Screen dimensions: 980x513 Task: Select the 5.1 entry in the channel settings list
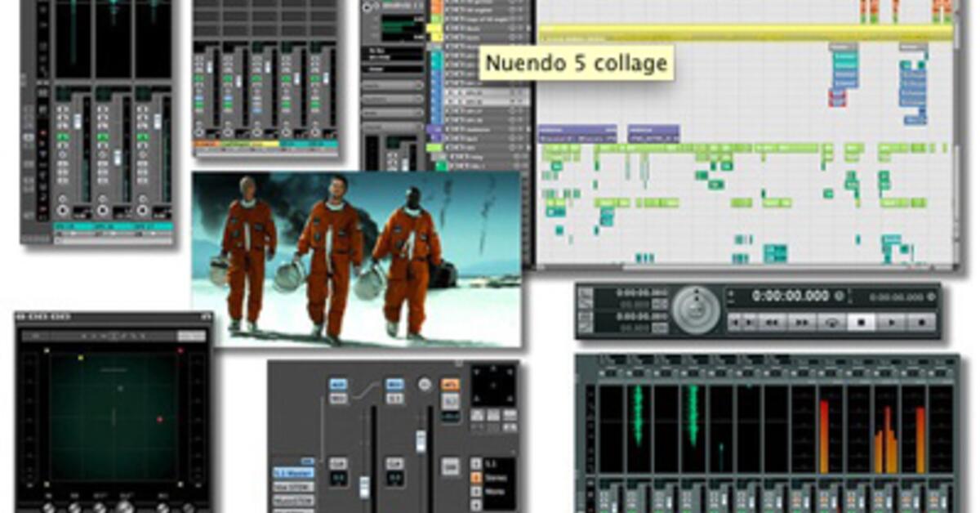tap(491, 464)
